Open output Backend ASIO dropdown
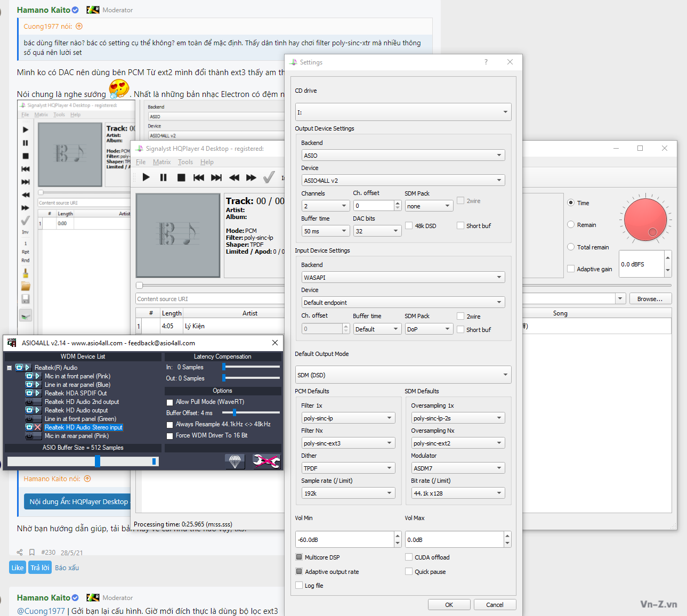This screenshot has height=616, width=687. [x=403, y=155]
